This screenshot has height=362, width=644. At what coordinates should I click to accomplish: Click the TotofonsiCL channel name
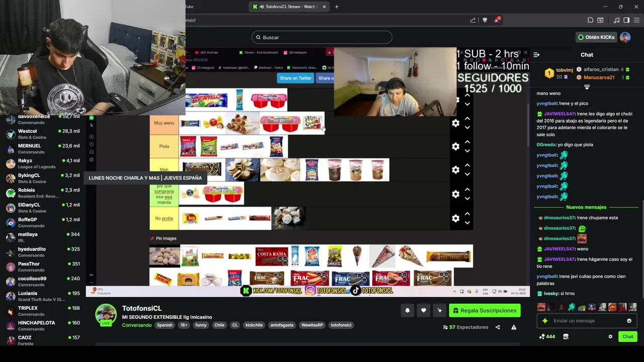coord(142,308)
